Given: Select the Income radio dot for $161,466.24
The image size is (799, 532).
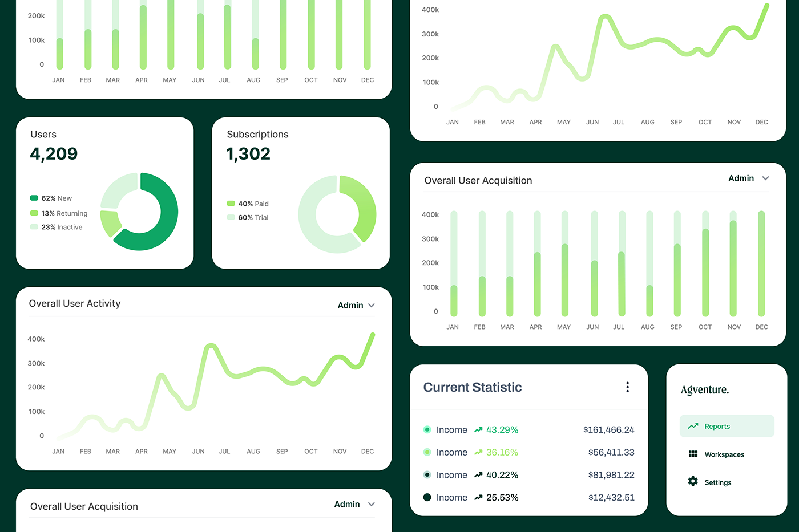Looking at the screenshot, I should (x=427, y=430).
